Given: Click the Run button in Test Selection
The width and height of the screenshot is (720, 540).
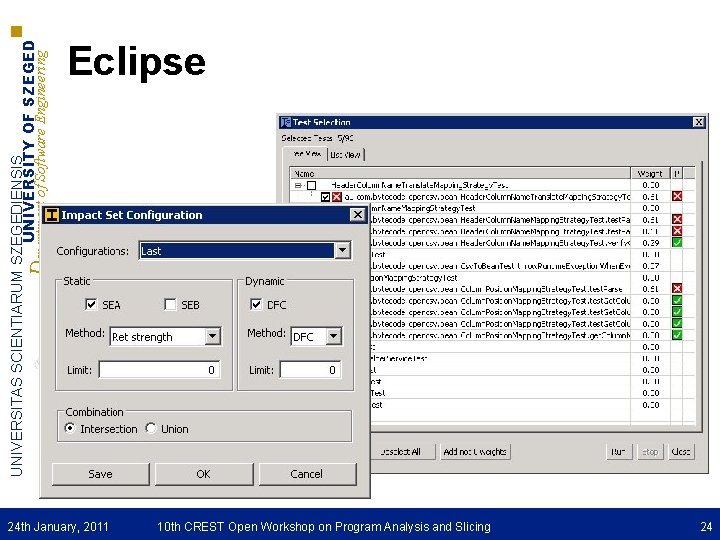Looking at the screenshot, I should click(619, 452).
